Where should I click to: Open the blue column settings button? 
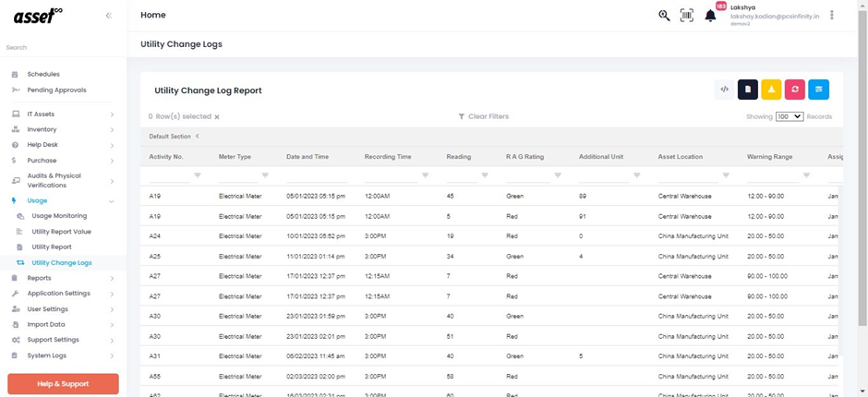tap(818, 90)
